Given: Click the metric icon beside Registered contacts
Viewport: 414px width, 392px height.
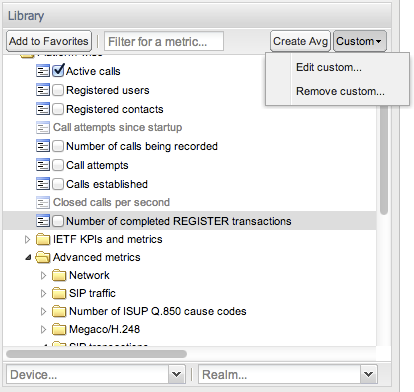Looking at the screenshot, I should [x=43, y=109].
